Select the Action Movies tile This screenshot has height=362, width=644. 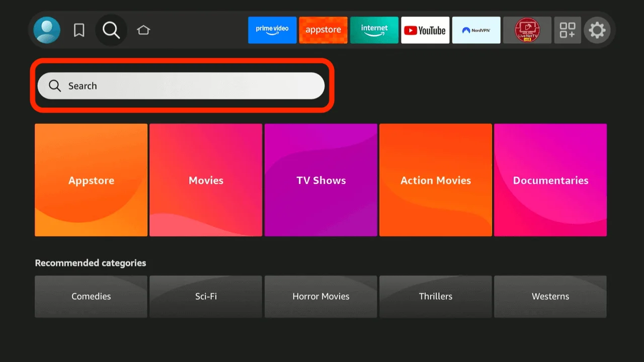pyautogui.click(x=435, y=180)
